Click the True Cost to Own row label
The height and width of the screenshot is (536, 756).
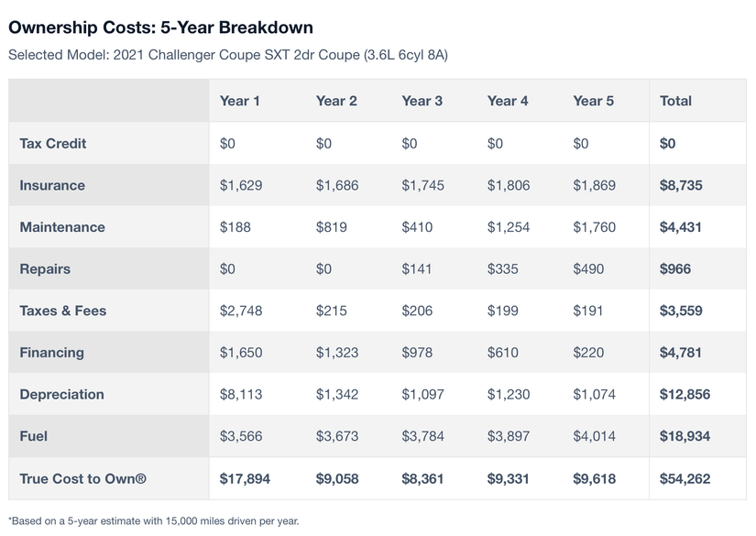83,478
